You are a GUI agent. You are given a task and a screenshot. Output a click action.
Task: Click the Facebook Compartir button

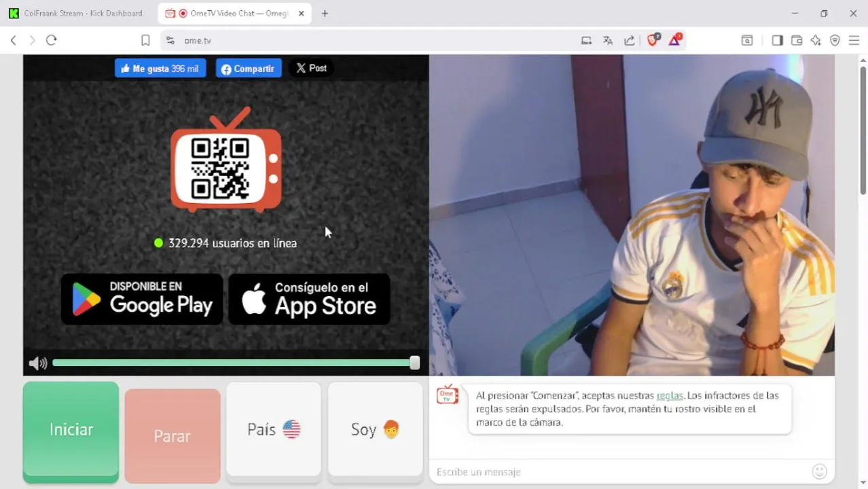click(x=249, y=68)
